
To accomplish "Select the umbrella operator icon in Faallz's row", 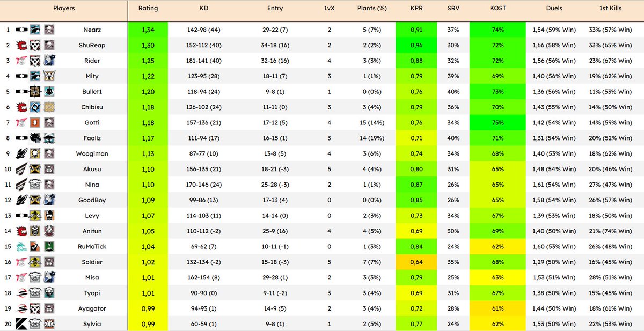I will click(x=49, y=138).
